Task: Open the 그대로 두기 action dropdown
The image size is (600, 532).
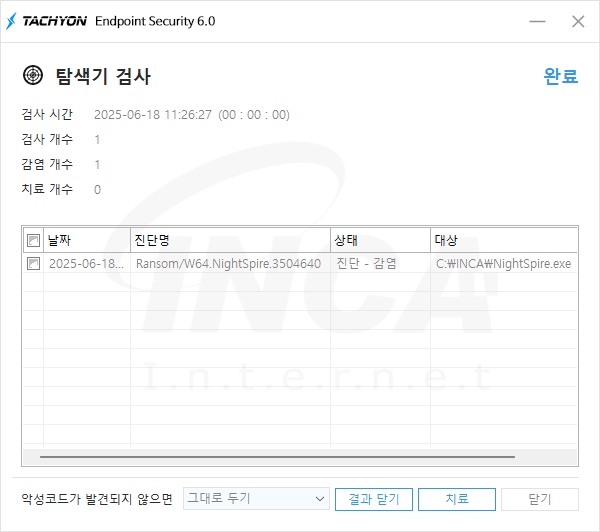Action: coord(256,499)
